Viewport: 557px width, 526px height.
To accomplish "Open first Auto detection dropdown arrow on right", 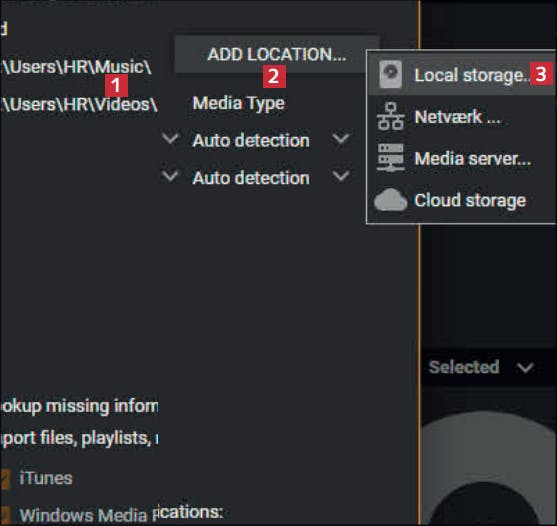I will [x=341, y=138].
